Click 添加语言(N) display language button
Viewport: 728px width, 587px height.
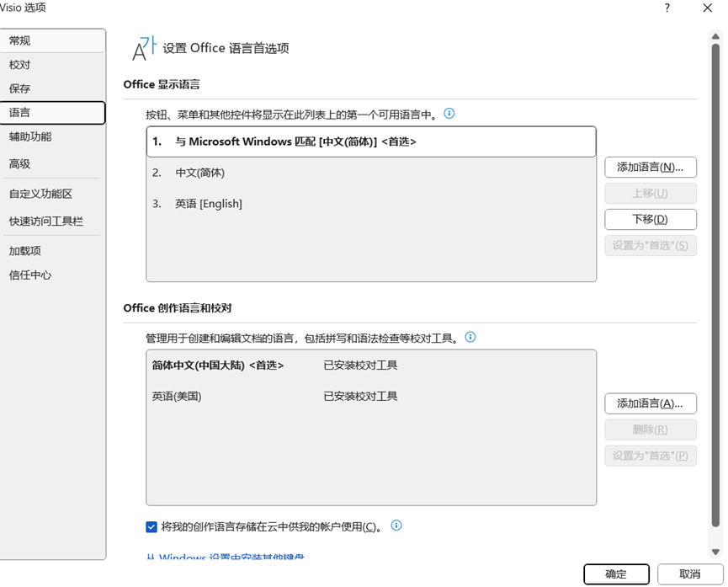[650, 168]
